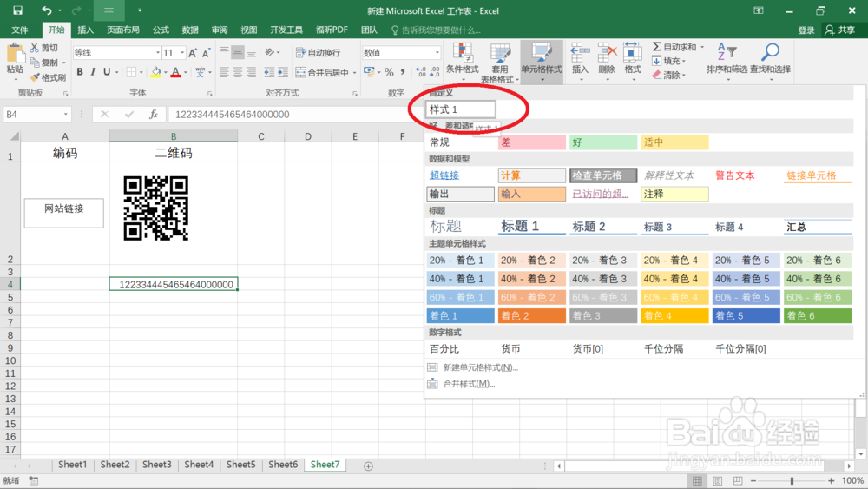Toggle center text horizontally
868x489 pixels.
coord(238,72)
